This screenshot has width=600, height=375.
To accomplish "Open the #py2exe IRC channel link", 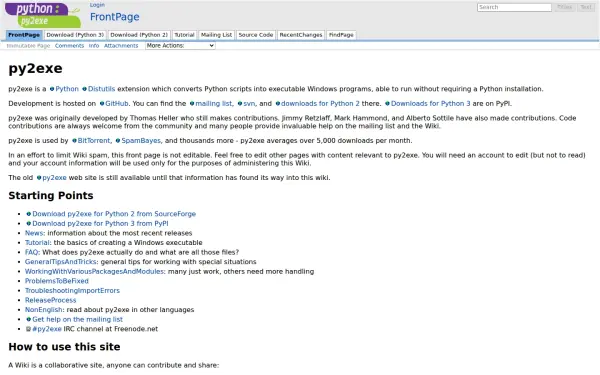I will (x=47, y=329).
